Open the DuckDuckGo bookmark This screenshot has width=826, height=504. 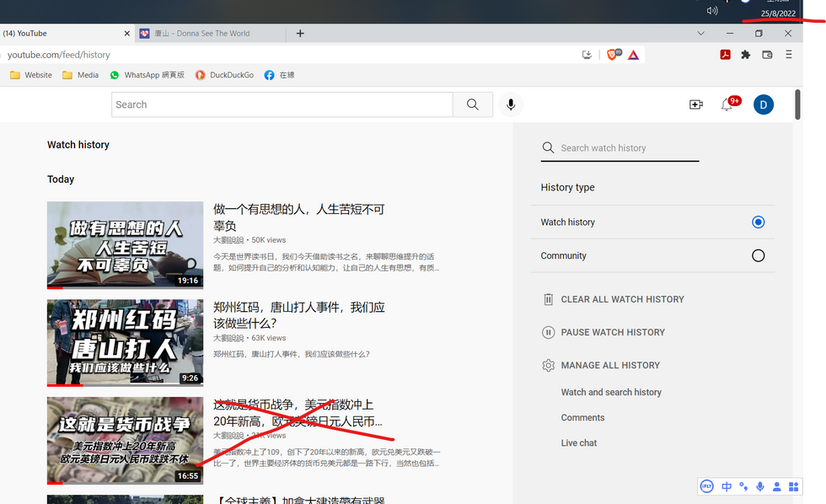[224, 75]
